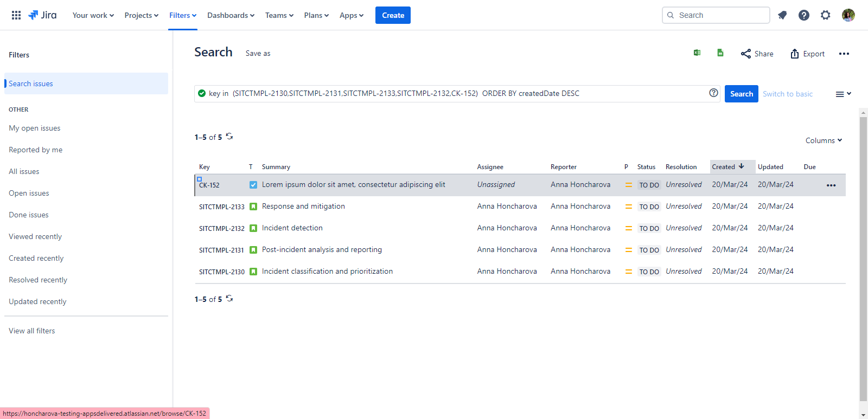Select All issues filter
The width and height of the screenshot is (868, 419).
click(24, 171)
